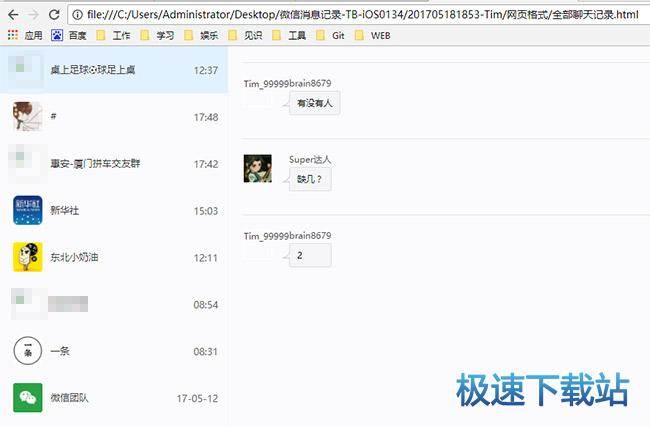The image size is (650, 427).
Task: Go back with the browser back arrow
Action: pyautogui.click(x=13, y=15)
